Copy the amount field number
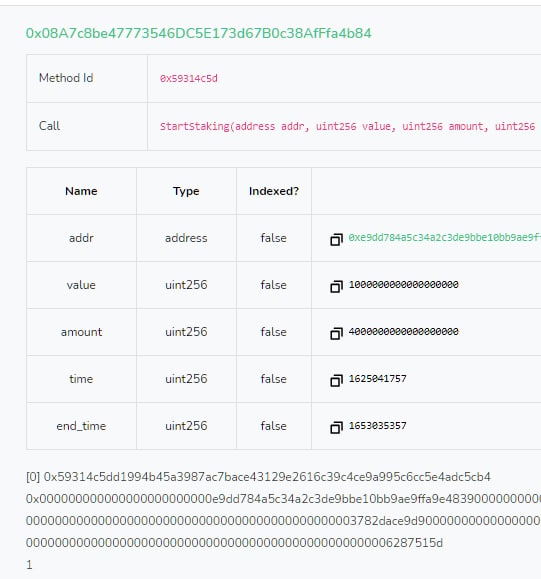The height and width of the screenshot is (579, 541). pyautogui.click(x=336, y=333)
